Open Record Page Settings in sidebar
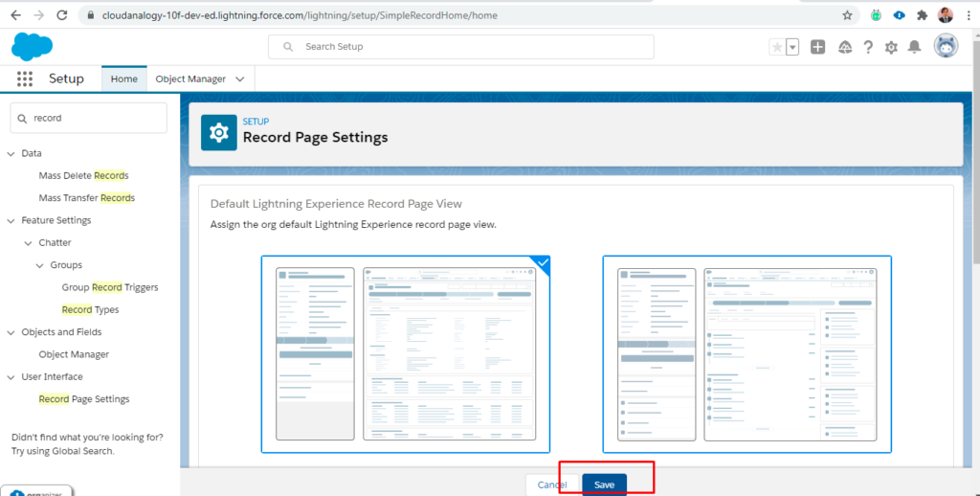980x496 pixels. coord(84,399)
